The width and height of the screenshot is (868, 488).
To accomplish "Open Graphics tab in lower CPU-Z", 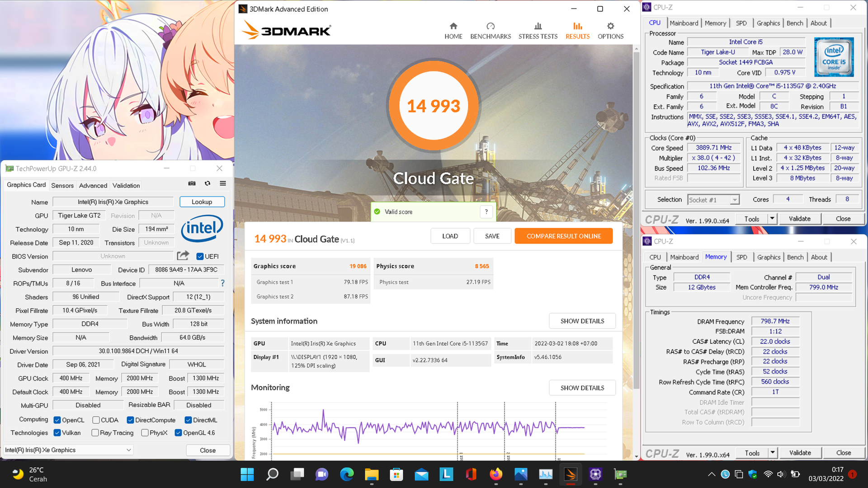I will pos(769,257).
